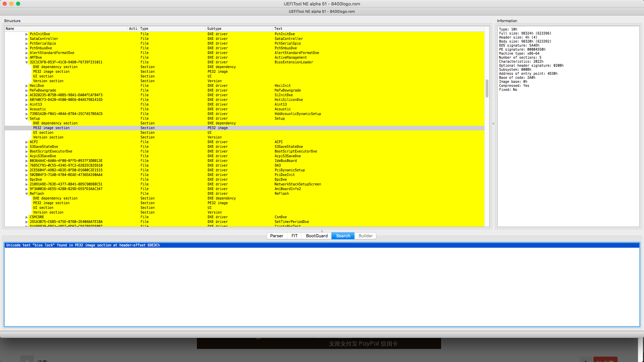Expand the CSMCORE node arrow
The width and height of the screenshot is (644, 362).
(x=26, y=217)
